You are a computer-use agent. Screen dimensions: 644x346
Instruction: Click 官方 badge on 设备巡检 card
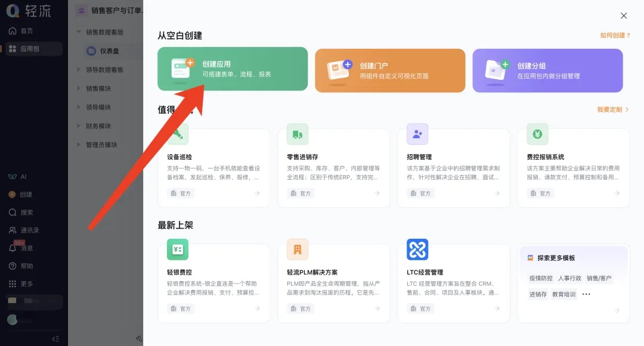181,193
